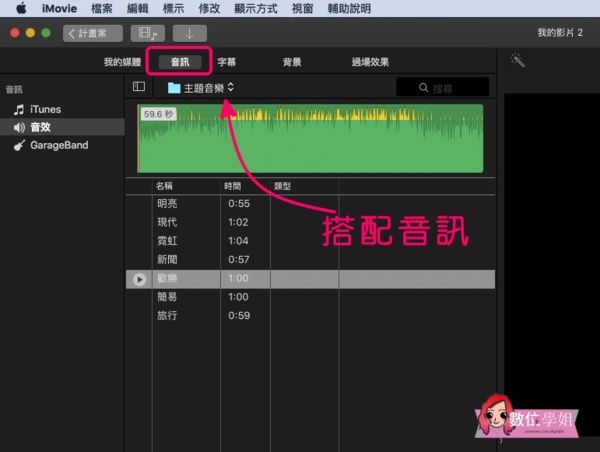Play the 歡樂 audio track

(x=139, y=279)
